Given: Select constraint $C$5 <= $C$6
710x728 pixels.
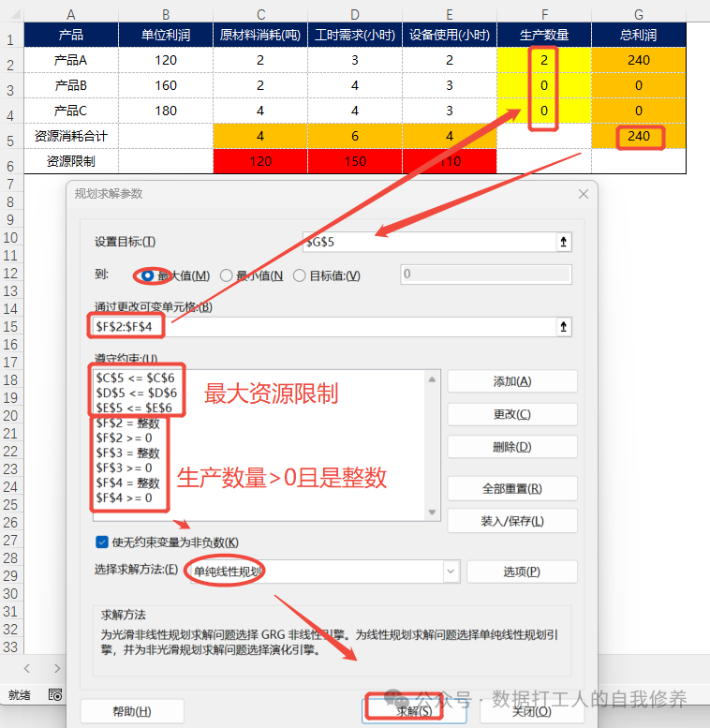Looking at the screenshot, I should (x=135, y=378).
